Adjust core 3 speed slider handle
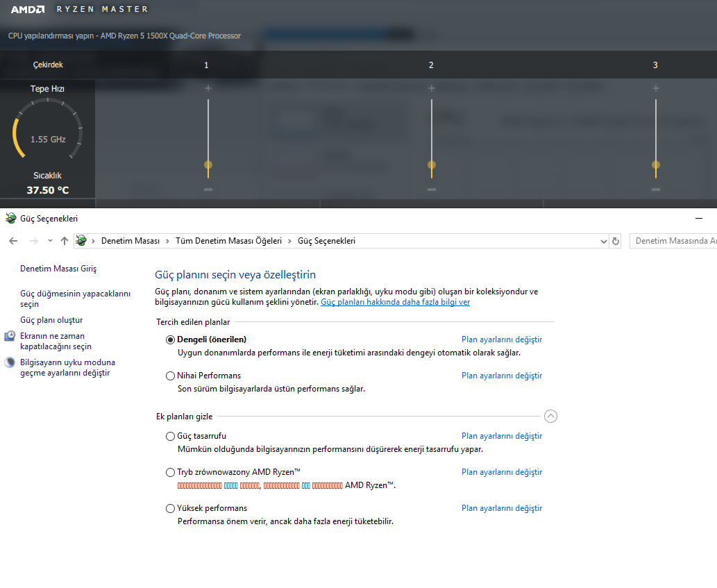This screenshot has width=717, height=588. 656,165
